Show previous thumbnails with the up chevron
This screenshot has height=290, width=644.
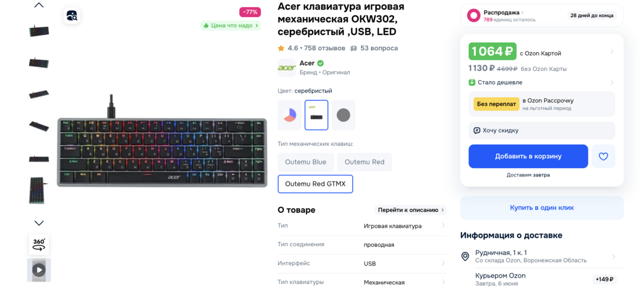tap(39, 5)
